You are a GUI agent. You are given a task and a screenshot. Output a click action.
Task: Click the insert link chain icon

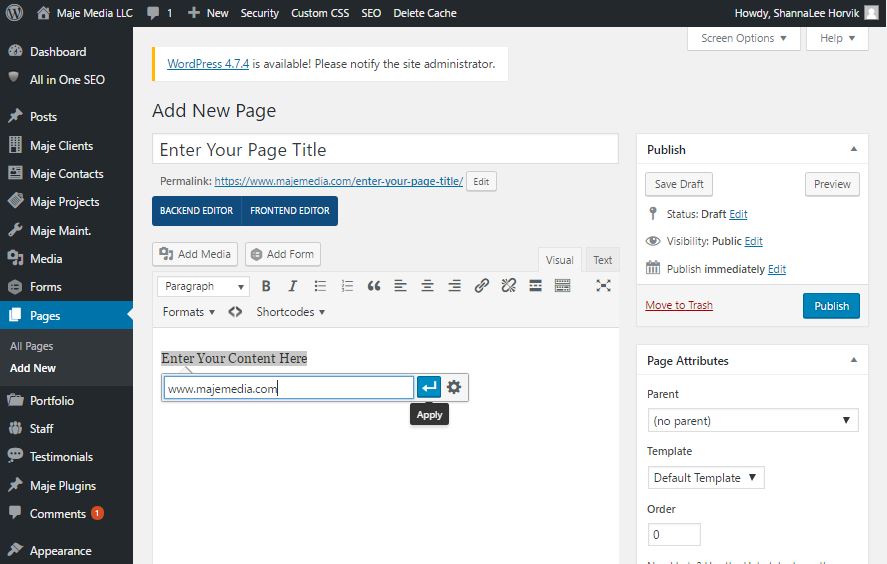point(481,286)
